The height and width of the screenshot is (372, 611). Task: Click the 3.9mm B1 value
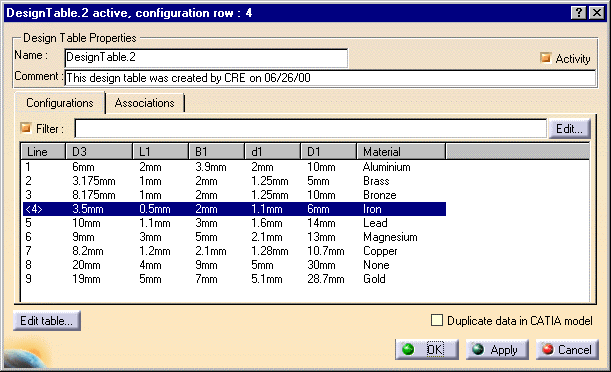click(211, 167)
